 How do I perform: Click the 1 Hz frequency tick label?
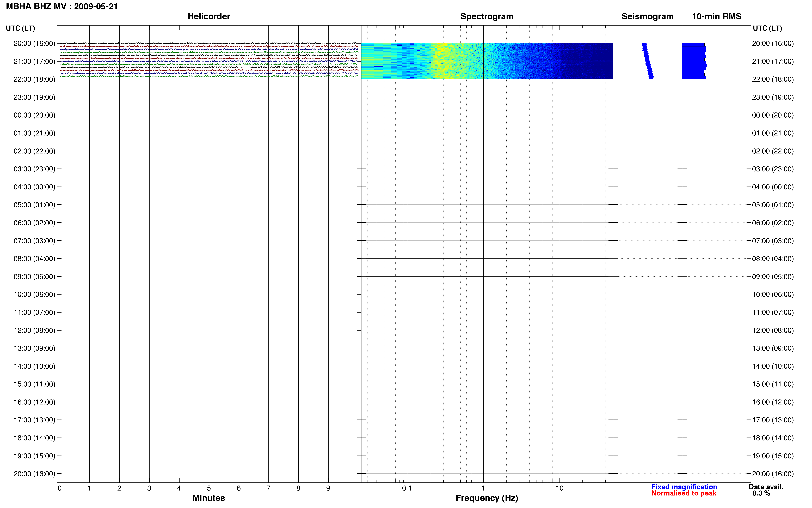(x=483, y=488)
